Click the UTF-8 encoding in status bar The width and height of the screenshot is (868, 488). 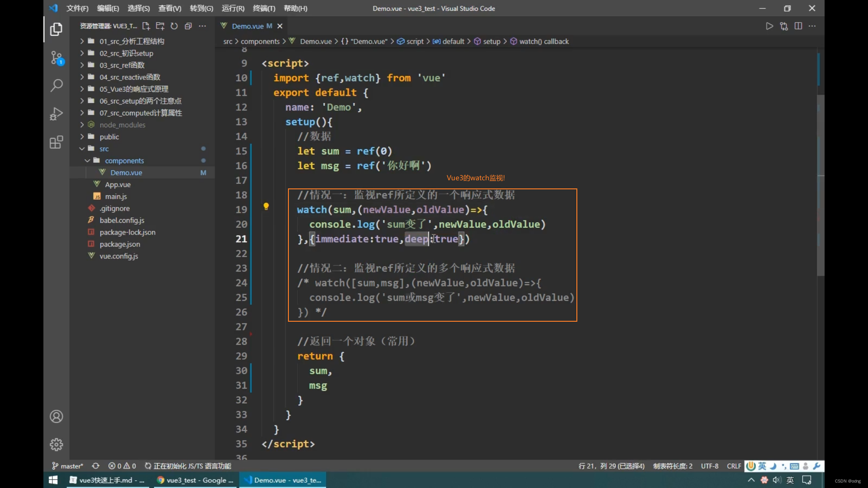coord(709,466)
